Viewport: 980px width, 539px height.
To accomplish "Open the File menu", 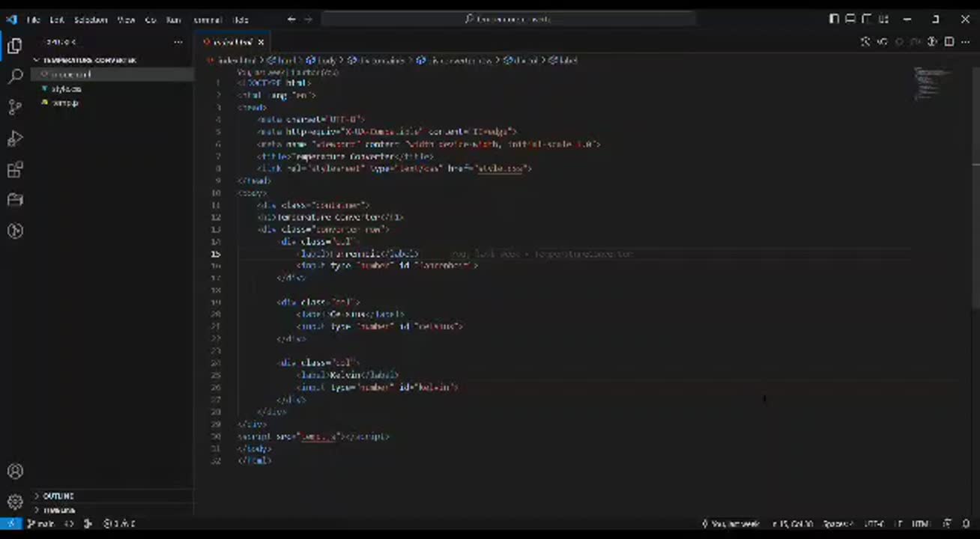I will [x=33, y=19].
